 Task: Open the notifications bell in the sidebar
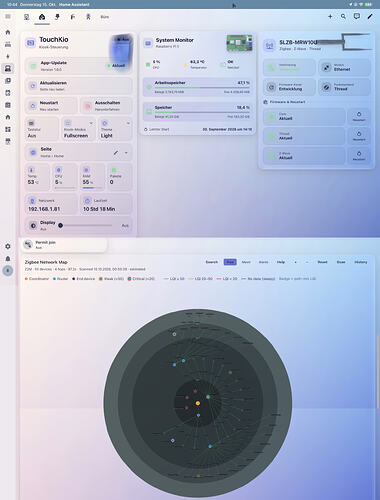click(x=8, y=259)
